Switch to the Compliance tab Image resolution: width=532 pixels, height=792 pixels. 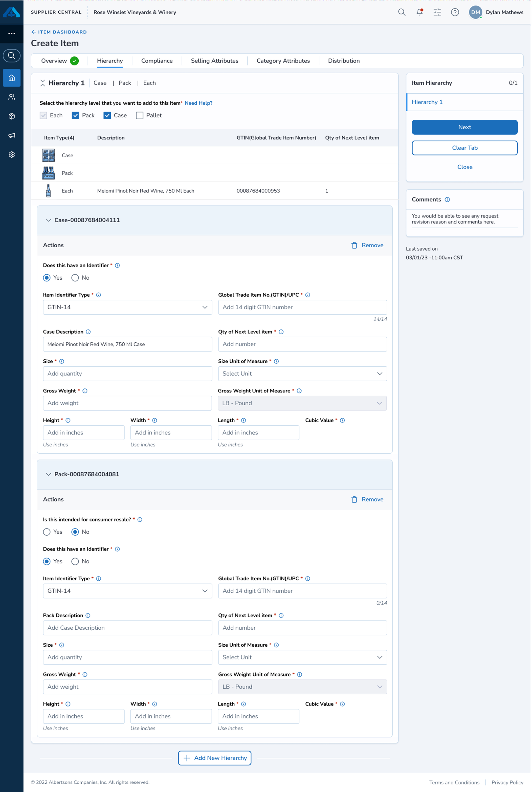(157, 61)
